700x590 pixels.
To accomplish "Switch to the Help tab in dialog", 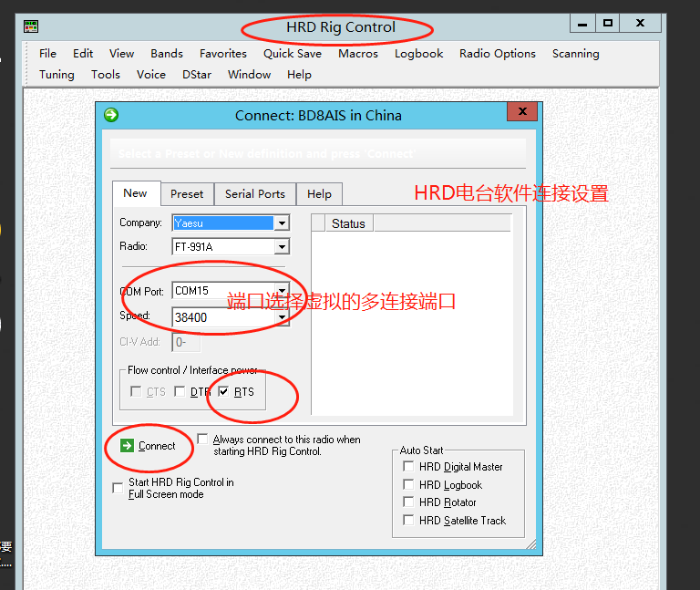I will point(319,194).
